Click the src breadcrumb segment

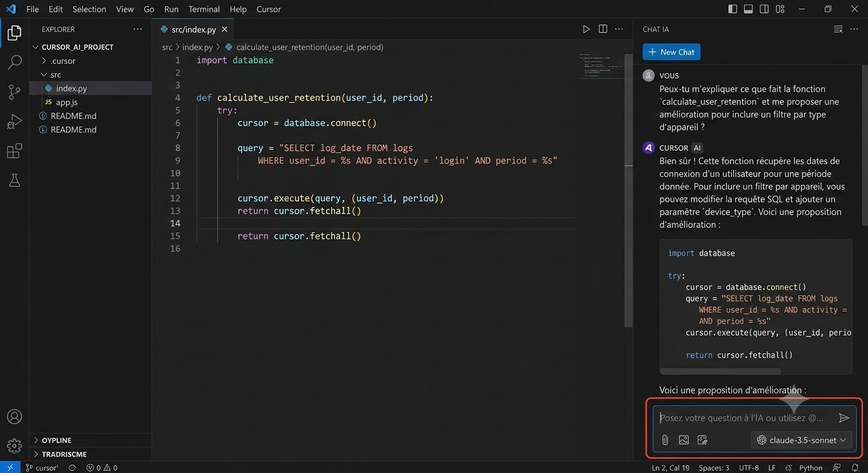167,47
